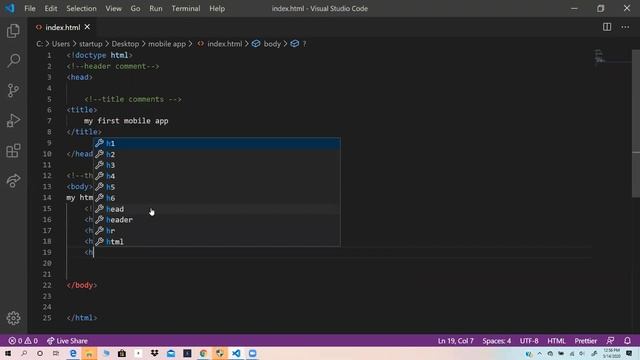The height and width of the screenshot is (360, 640).
Task: Click the Split Editor Right icon
Action: click(x=607, y=27)
